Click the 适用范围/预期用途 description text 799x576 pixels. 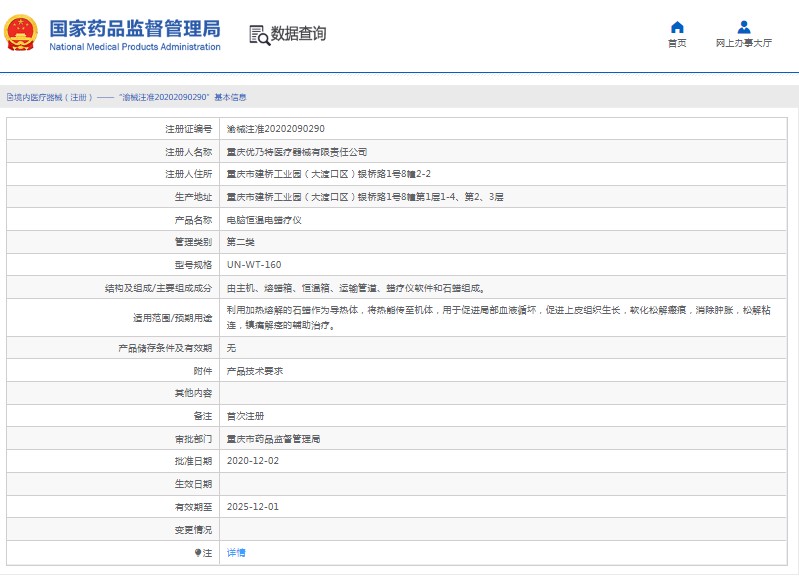499,318
